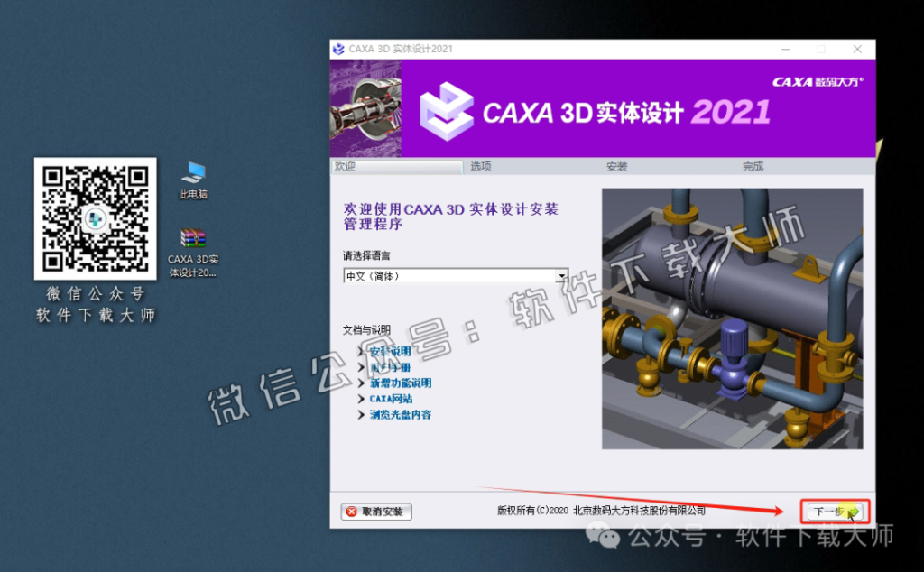Minimize the CAXA installer window
The image size is (924, 572).
786,49
